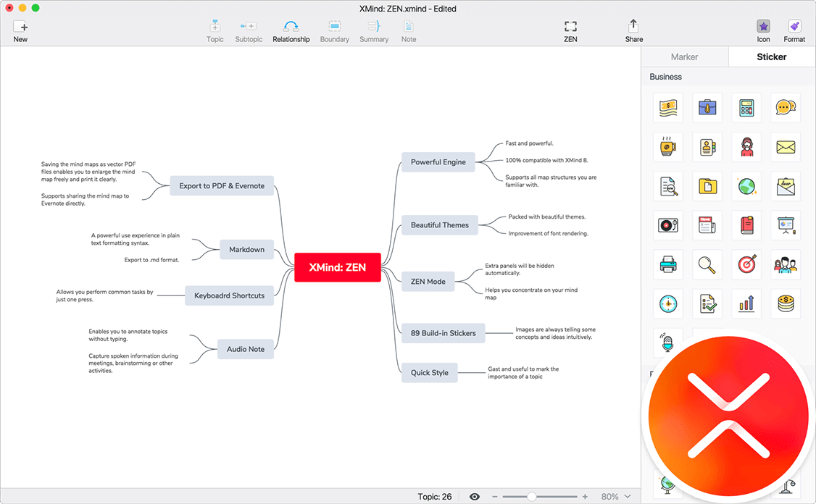This screenshot has width=816, height=504.
Task: Switch to the Sticker tab
Action: pos(772,56)
